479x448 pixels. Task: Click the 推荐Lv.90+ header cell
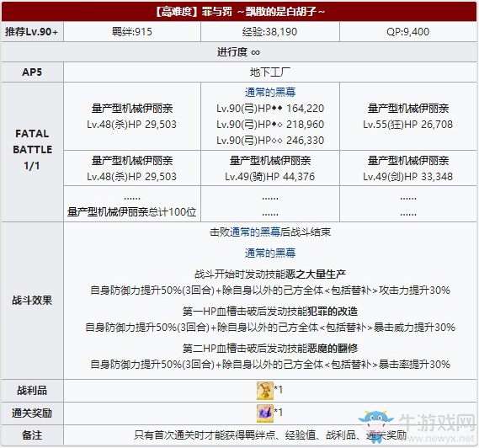(x=32, y=32)
